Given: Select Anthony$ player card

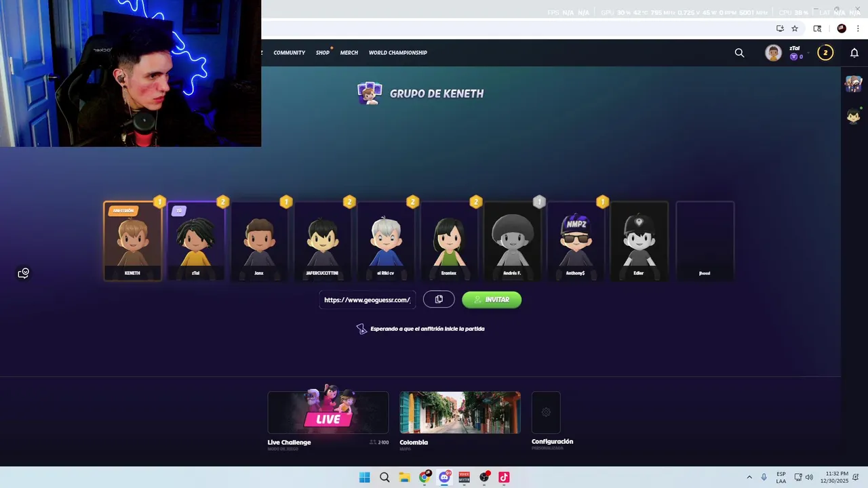Looking at the screenshot, I should (575, 241).
